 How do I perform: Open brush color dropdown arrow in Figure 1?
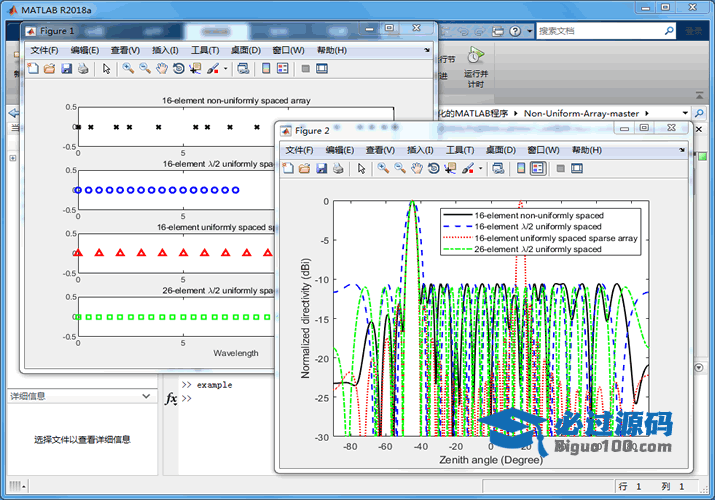click(x=225, y=69)
